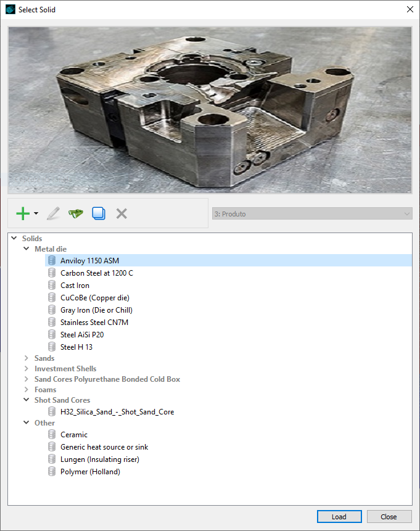
Task: Click the database icon beside Anviloy 1150 ASM
Action: (52, 260)
